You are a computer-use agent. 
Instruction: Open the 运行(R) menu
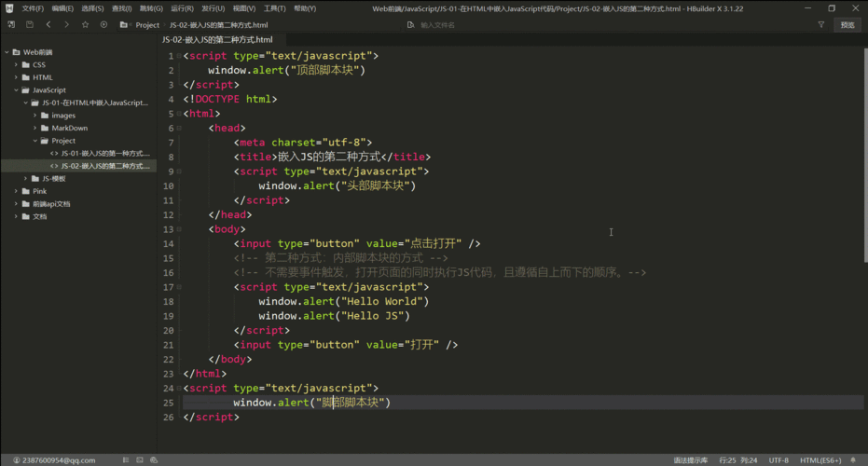click(182, 8)
